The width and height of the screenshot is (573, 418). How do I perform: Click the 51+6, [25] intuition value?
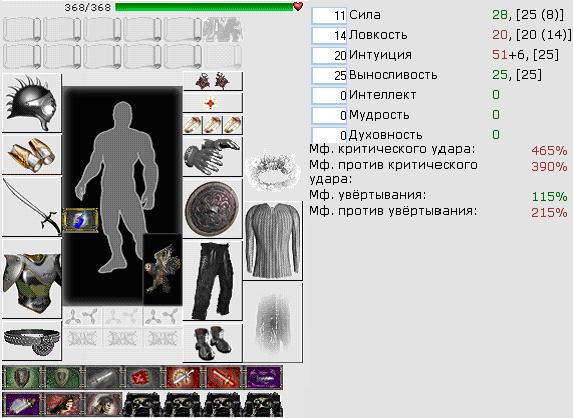pos(525,55)
